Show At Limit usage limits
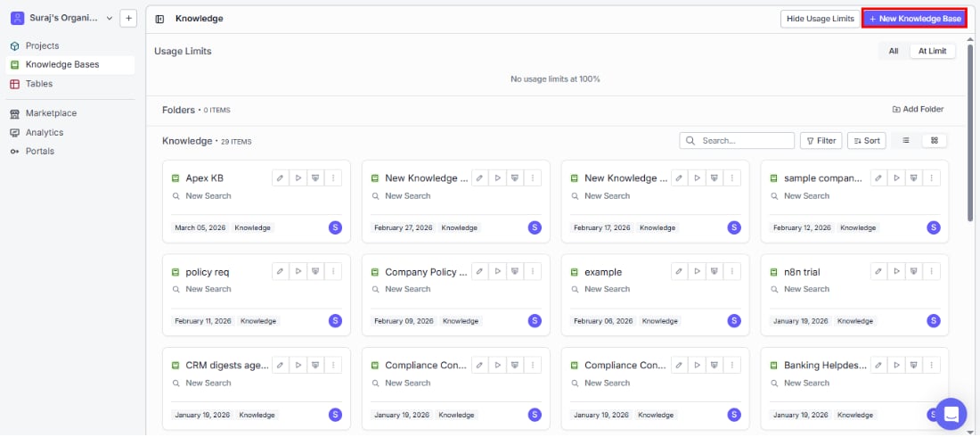This screenshot has height=437, width=980. (932, 52)
